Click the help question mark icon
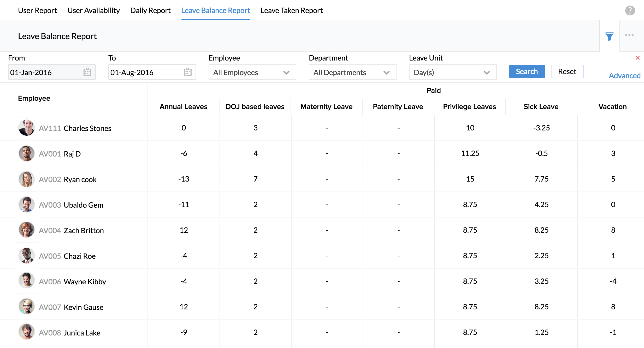This screenshot has height=348, width=644. pyautogui.click(x=630, y=11)
